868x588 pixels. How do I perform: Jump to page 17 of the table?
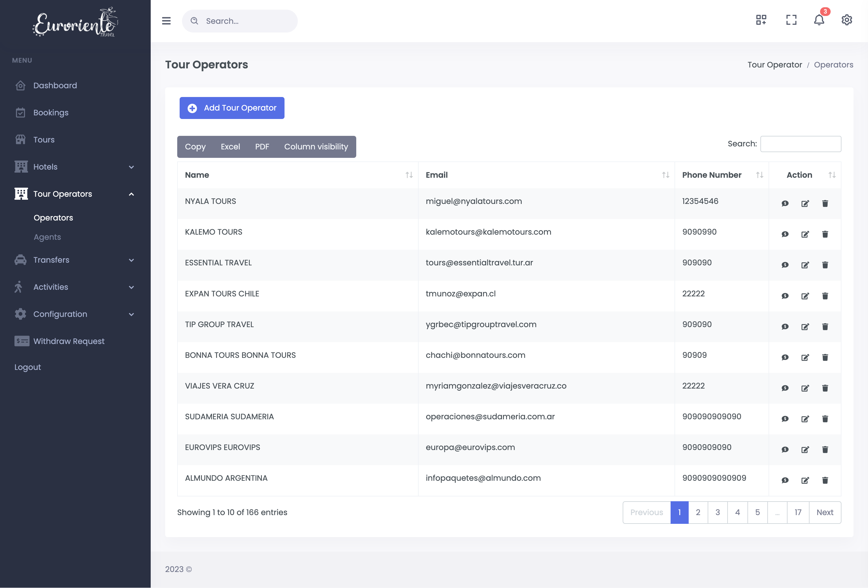(798, 513)
